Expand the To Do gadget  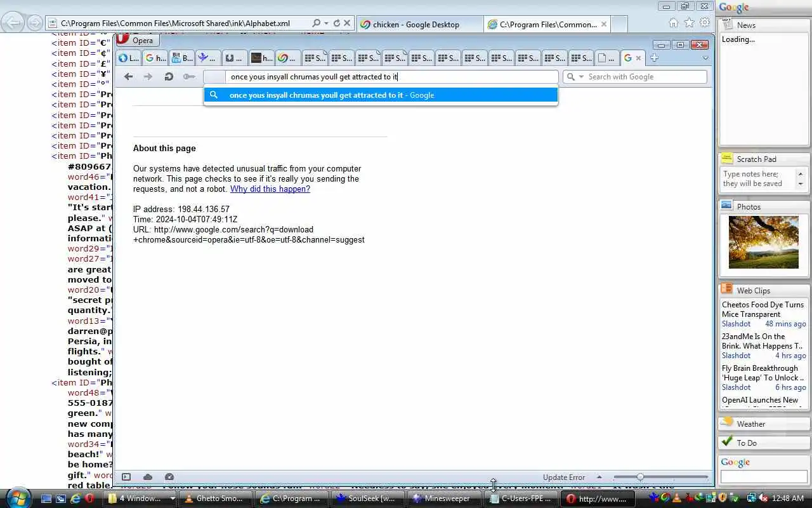pyautogui.click(x=764, y=443)
